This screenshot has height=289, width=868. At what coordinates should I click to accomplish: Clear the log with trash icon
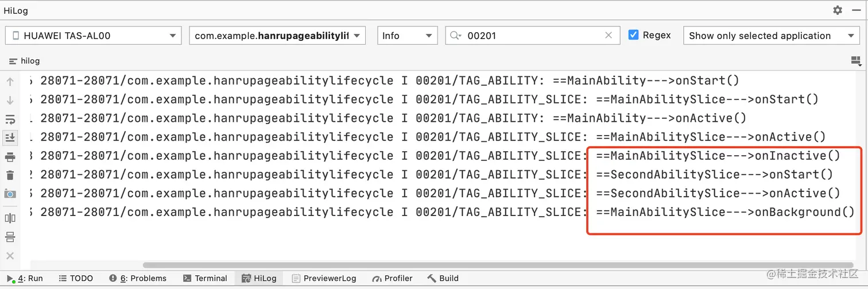pos(10,175)
